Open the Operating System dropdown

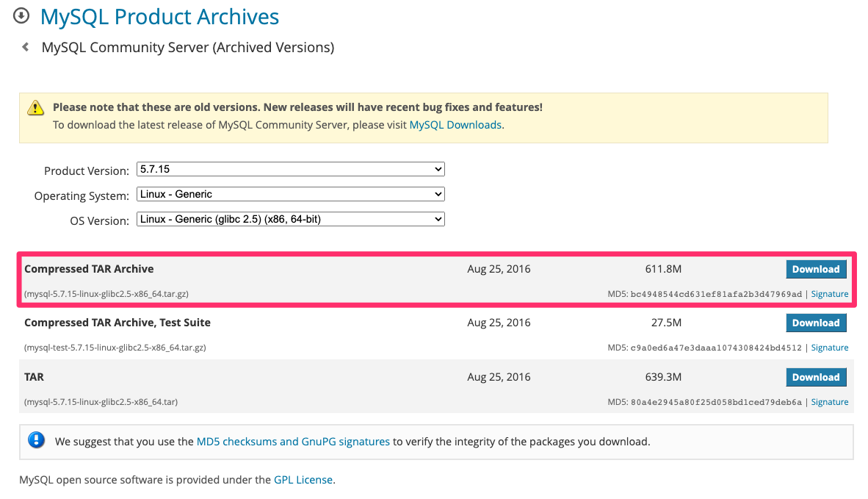291,194
